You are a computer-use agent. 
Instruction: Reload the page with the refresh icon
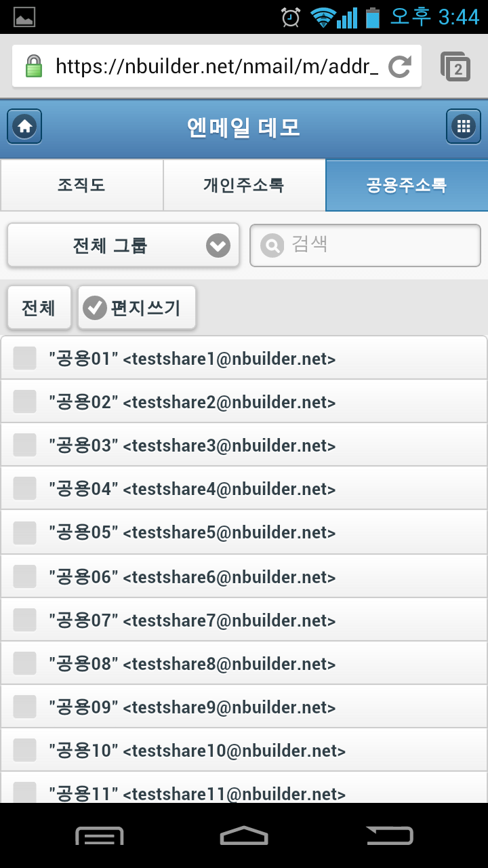click(x=400, y=66)
